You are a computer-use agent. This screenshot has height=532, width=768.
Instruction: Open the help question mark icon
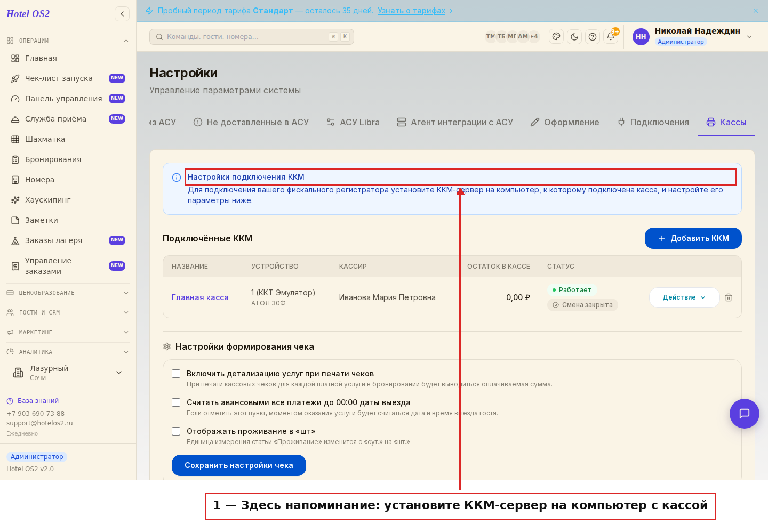[x=593, y=37]
